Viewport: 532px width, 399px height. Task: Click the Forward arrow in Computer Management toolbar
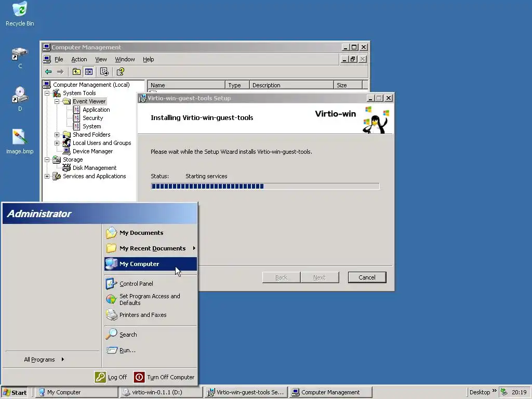60,72
